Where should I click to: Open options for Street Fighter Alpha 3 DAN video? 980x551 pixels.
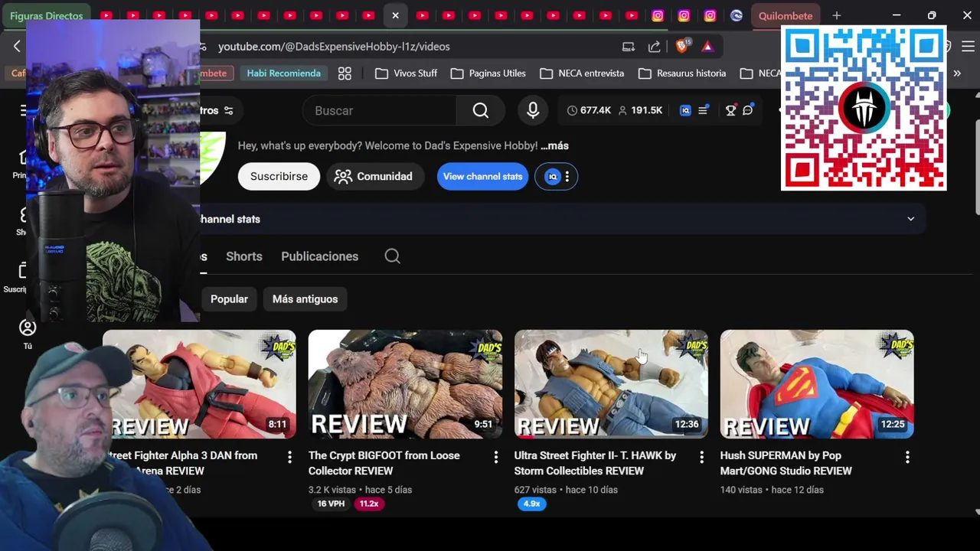click(289, 457)
